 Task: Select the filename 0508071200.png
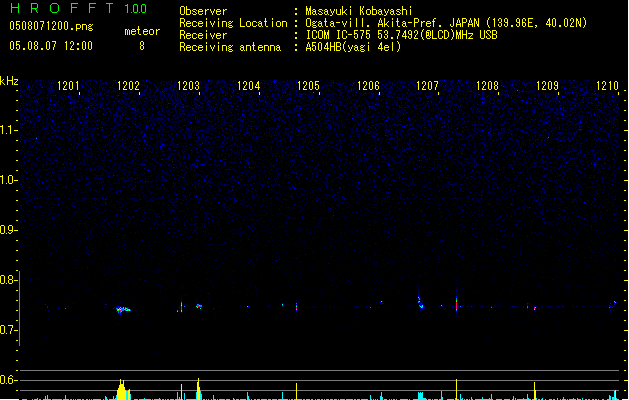pos(51,26)
